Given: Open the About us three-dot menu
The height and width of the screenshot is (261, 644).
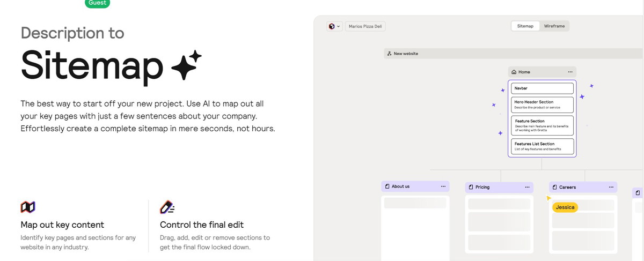Looking at the screenshot, I should pos(443,187).
